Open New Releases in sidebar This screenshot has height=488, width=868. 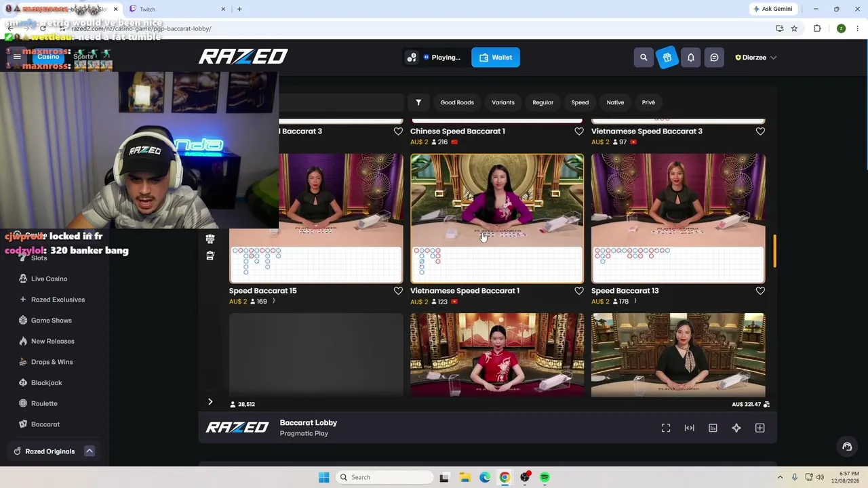tap(52, 341)
